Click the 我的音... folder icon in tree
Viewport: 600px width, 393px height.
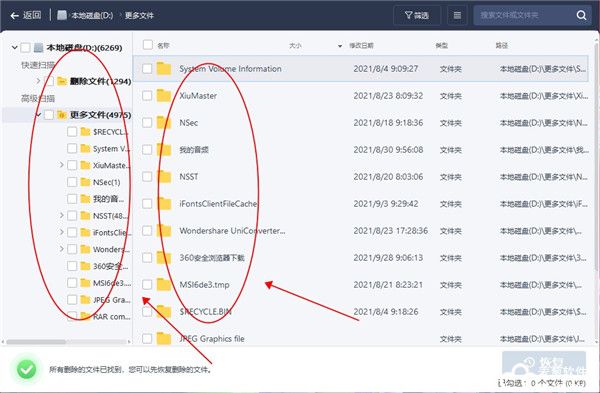click(85, 199)
